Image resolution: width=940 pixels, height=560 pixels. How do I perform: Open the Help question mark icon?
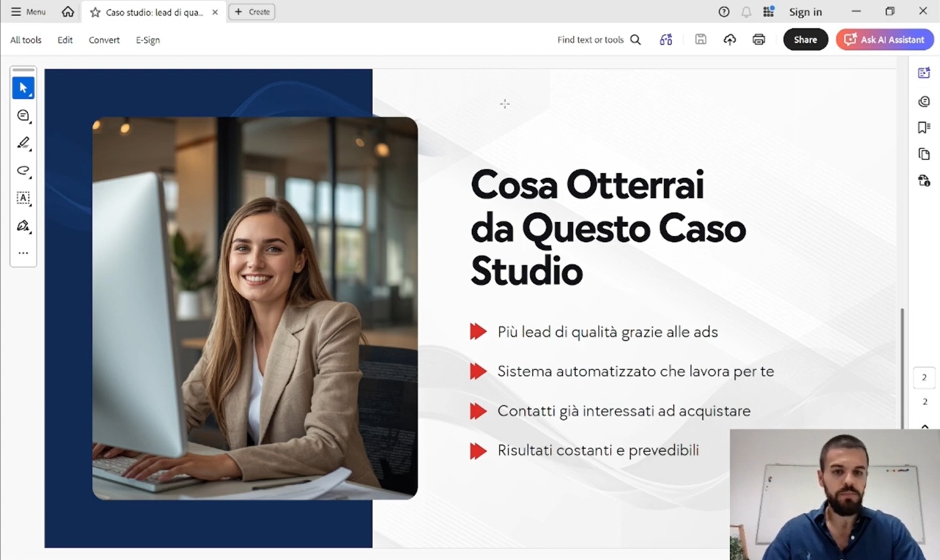click(724, 12)
